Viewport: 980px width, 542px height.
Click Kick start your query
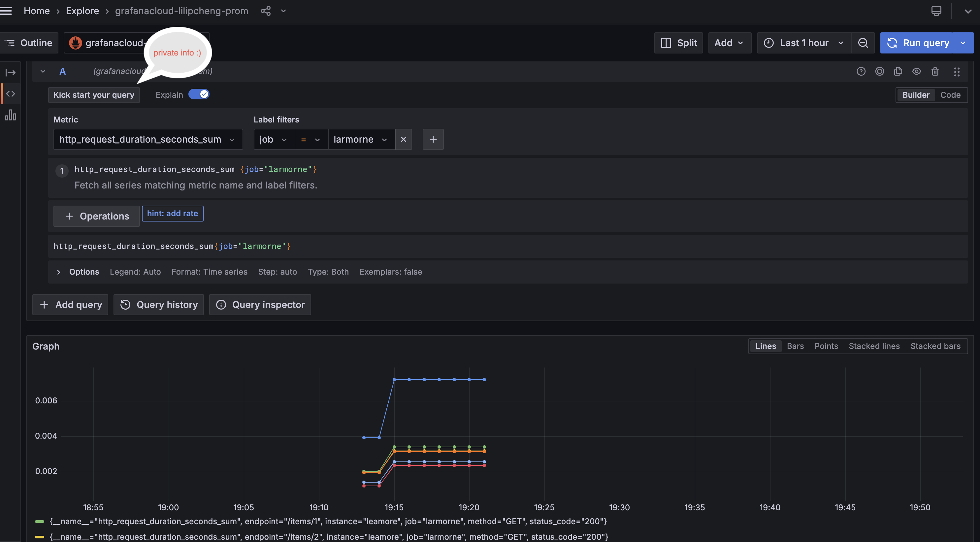[94, 95]
